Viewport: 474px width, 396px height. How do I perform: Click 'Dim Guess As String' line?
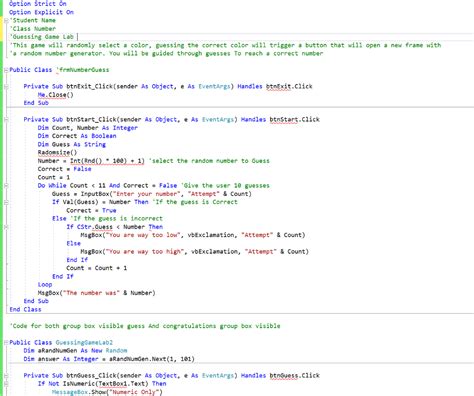(72, 144)
